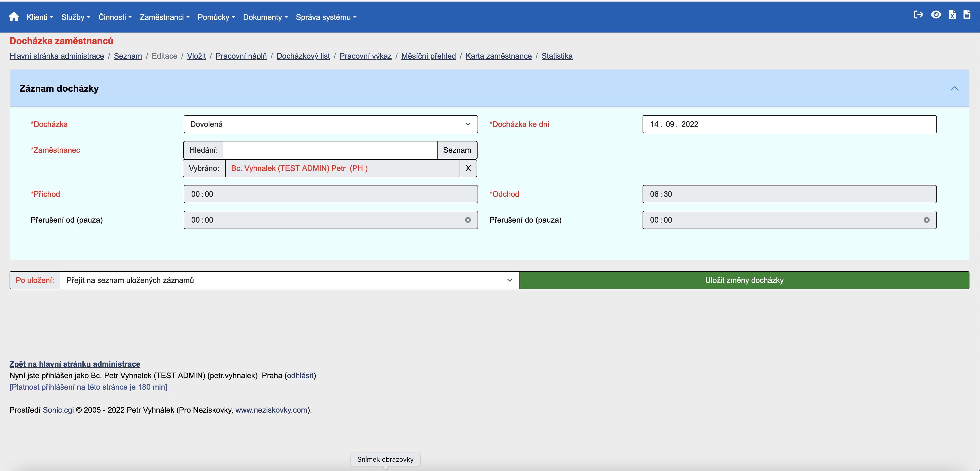The width and height of the screenshot is (980, 471).
Task: Click the odhlásit logout link
Action: 300,376
